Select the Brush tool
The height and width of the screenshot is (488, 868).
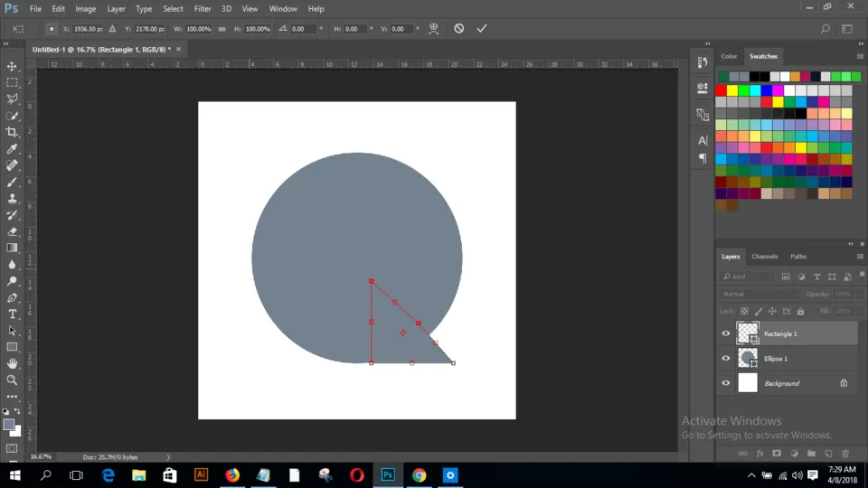(x=12, y=182)
